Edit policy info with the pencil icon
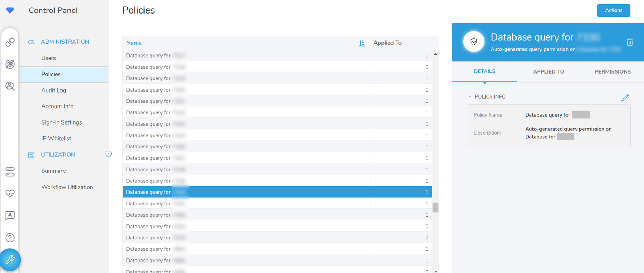Viewport: 644px width, 273px height. tap(625, 97)
